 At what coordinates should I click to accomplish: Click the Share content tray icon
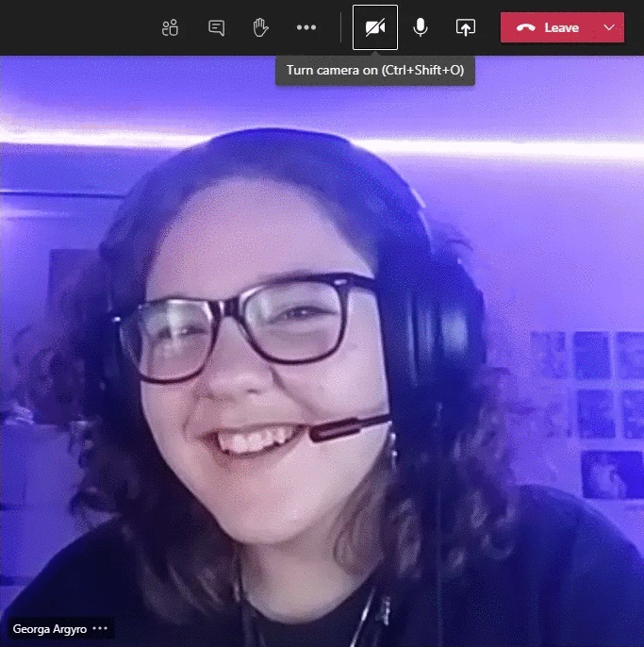coord(466,27)
